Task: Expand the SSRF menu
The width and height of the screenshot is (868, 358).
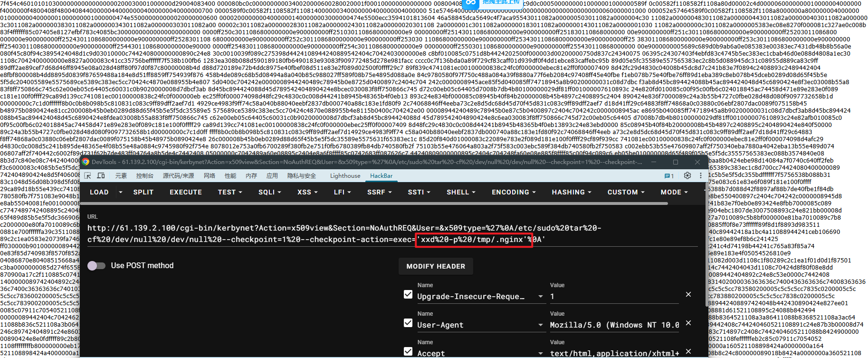Action: click(379, 192)
